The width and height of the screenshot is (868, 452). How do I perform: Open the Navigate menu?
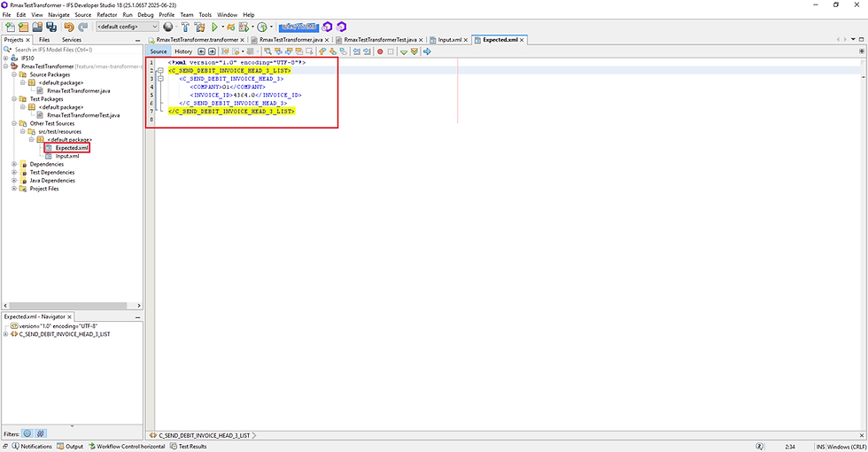[58, 15]
